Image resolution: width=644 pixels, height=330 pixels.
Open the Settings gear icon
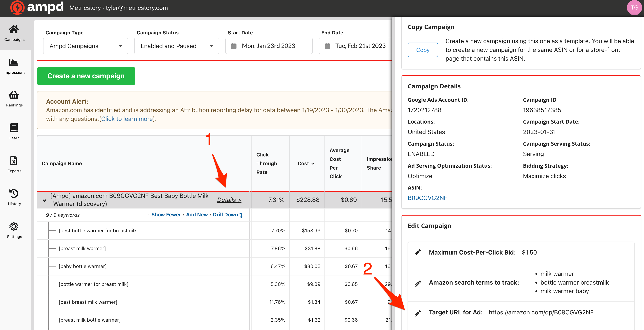point(14,226)
